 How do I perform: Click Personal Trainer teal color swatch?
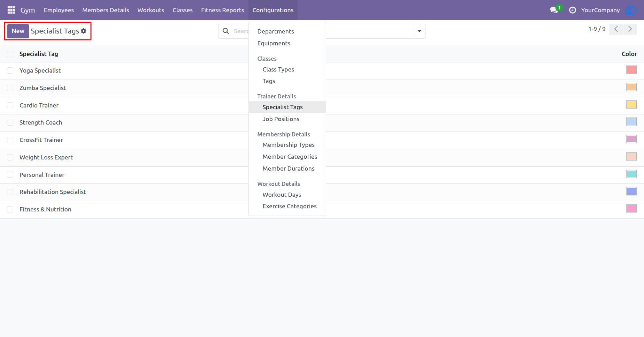click(x=631, y=174)
